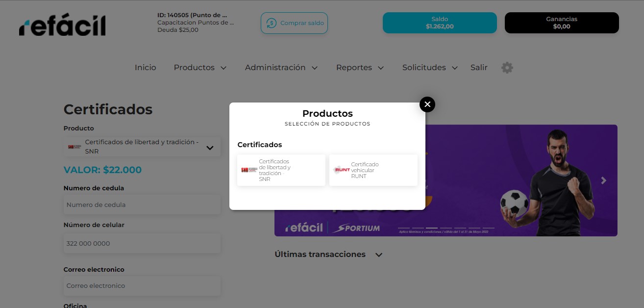
Task: Expand the Administración menu
Action: tap(281, 68)
